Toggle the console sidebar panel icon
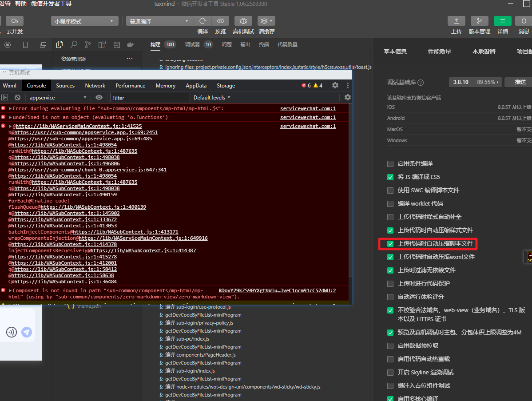This screenshot has width=532, height=401. [5, 97]
